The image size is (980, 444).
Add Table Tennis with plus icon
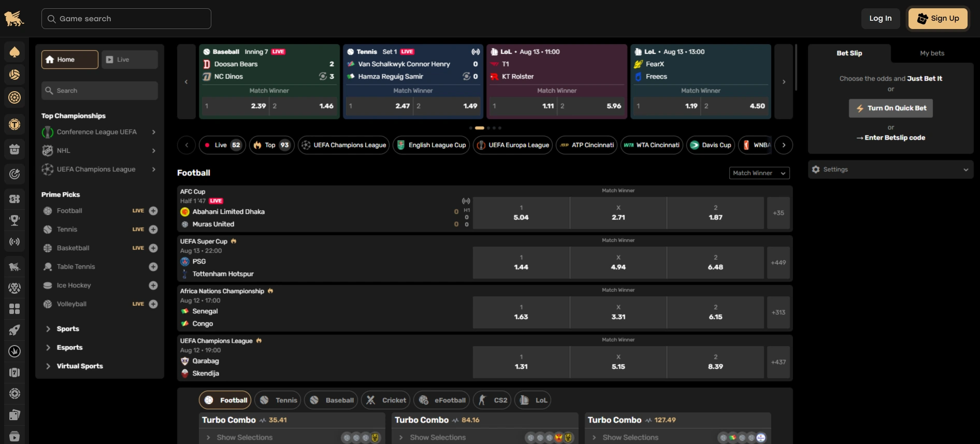click(x=153, y=267)
